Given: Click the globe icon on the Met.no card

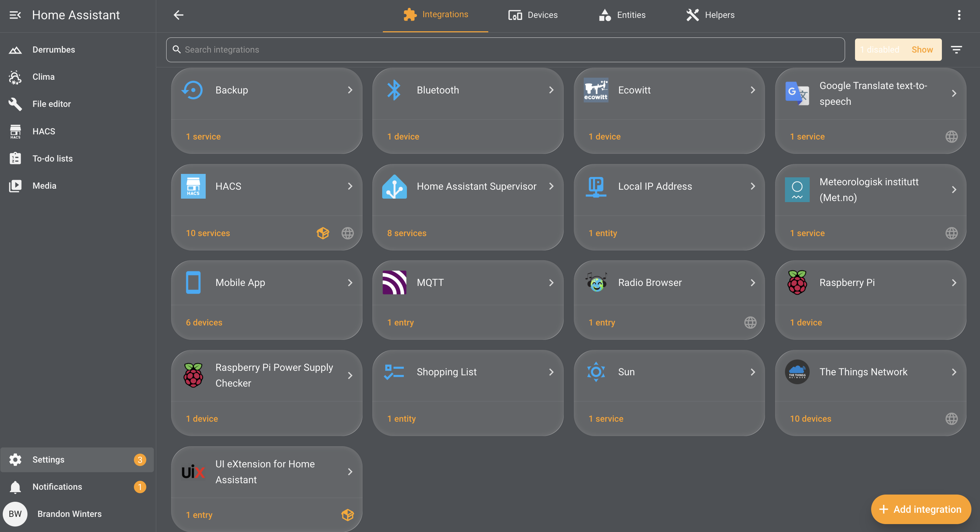Looking at the screenshot, I should (x=951, y=233).
